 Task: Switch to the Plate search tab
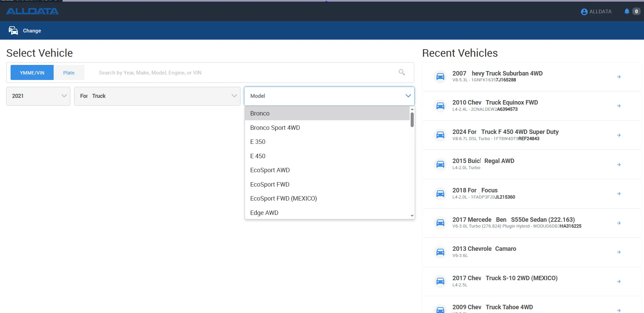click(x=69, y=73)
